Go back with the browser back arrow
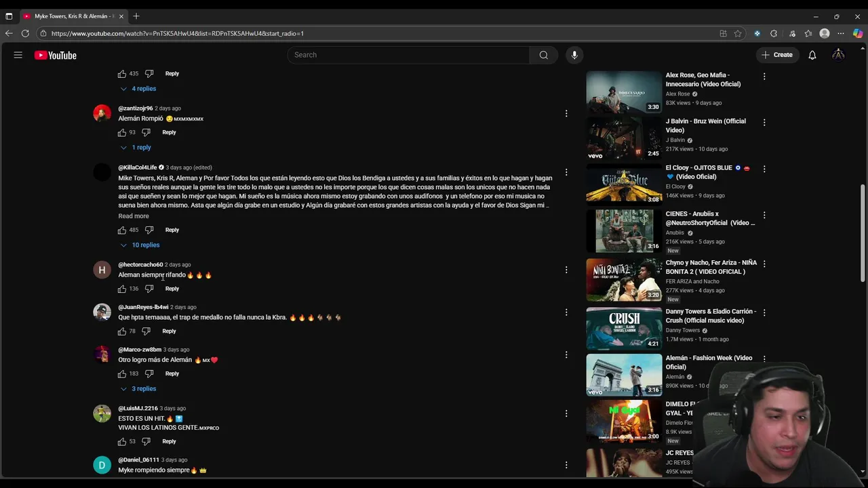This screenshot has height=488, width=868. [9, 33]
